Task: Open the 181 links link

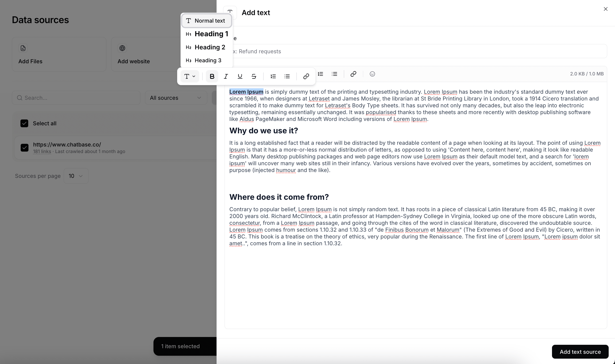Action: [42, 151]
